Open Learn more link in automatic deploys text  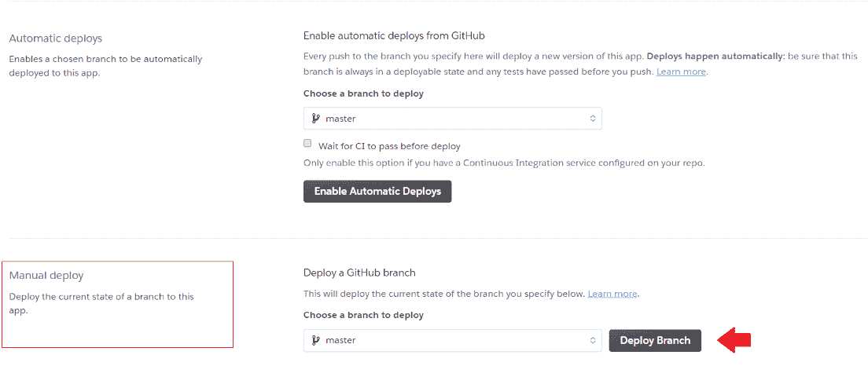tap(681, 71)
